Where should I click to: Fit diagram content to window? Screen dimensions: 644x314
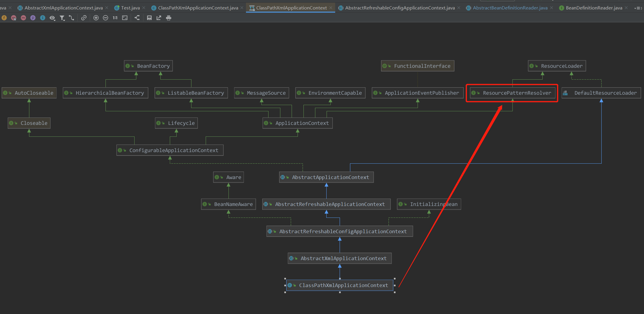[125, 18]
